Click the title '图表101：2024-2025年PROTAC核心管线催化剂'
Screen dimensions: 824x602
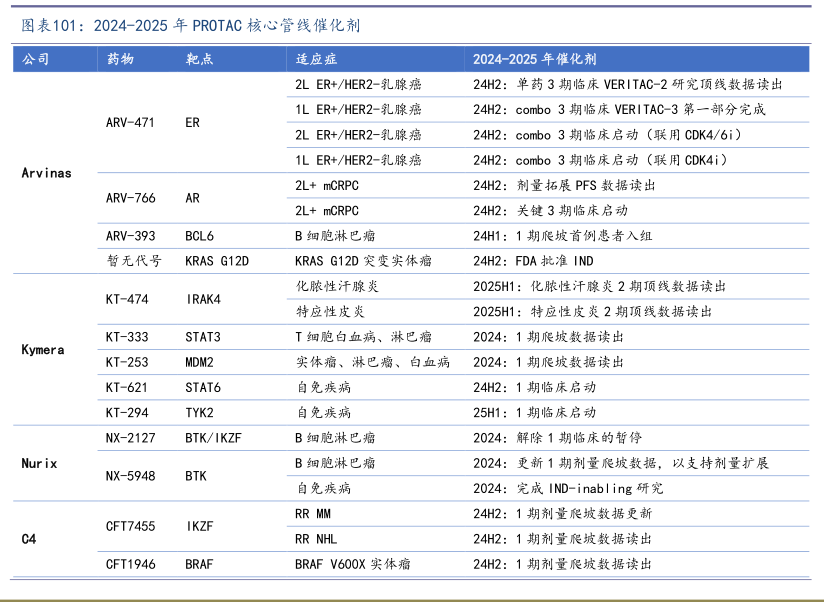pos(191,25)
